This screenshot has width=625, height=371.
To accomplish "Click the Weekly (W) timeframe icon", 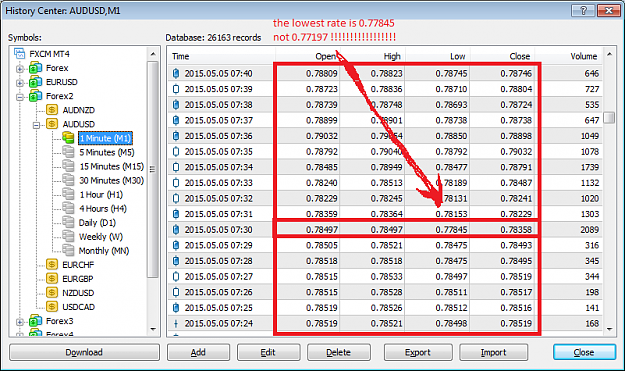I will (x=68, y=236).
